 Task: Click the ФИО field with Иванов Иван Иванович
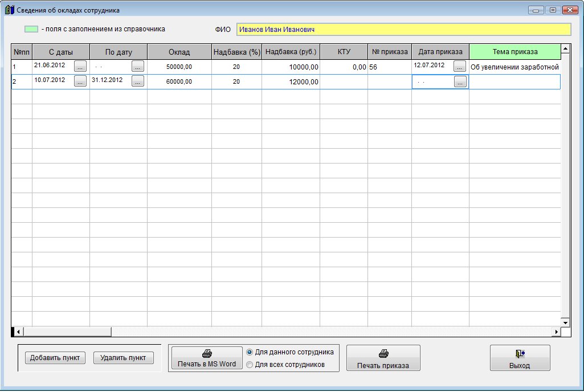(403, 30)
